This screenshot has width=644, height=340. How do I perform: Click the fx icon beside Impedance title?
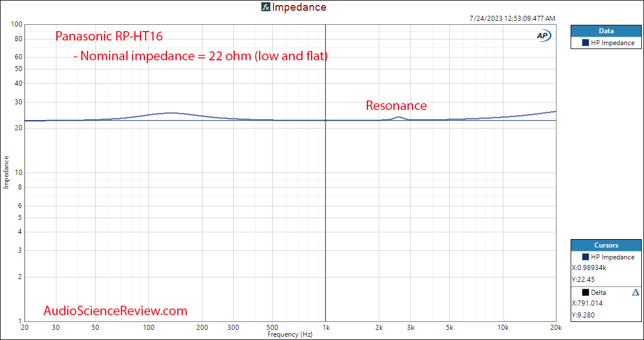pos(266,7)
